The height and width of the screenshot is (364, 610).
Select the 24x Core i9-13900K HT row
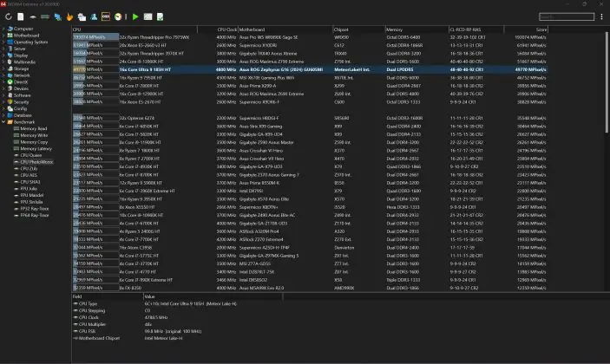pyautogui.click(x=310, y=62)
